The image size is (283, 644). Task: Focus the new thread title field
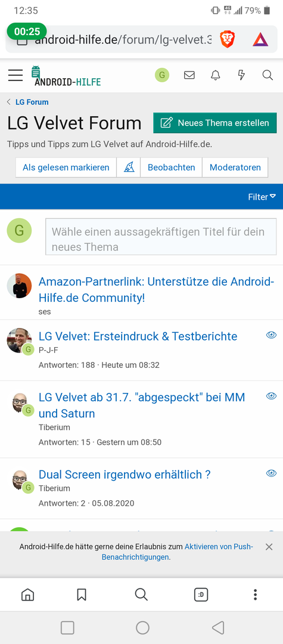point(161,237)
